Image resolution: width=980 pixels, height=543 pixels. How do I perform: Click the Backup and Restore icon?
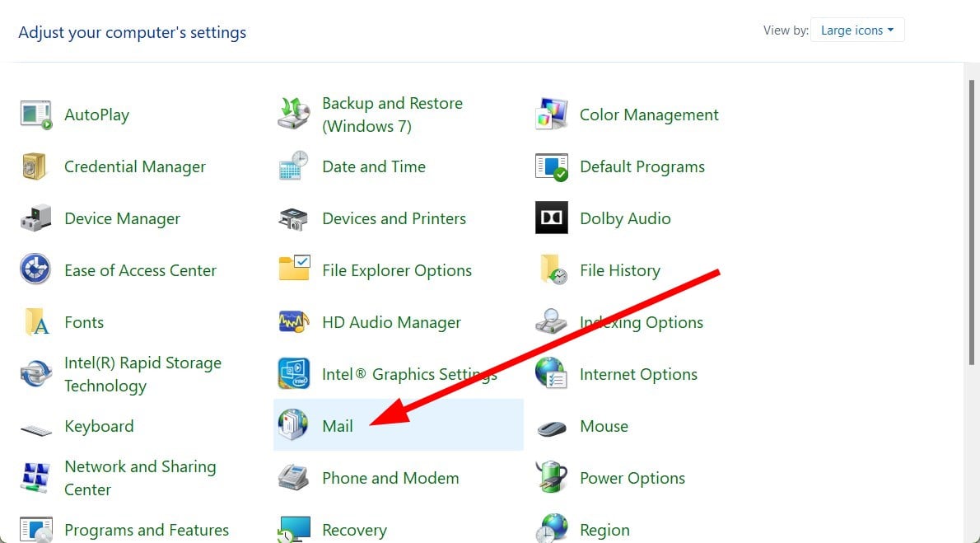point(294,115)
